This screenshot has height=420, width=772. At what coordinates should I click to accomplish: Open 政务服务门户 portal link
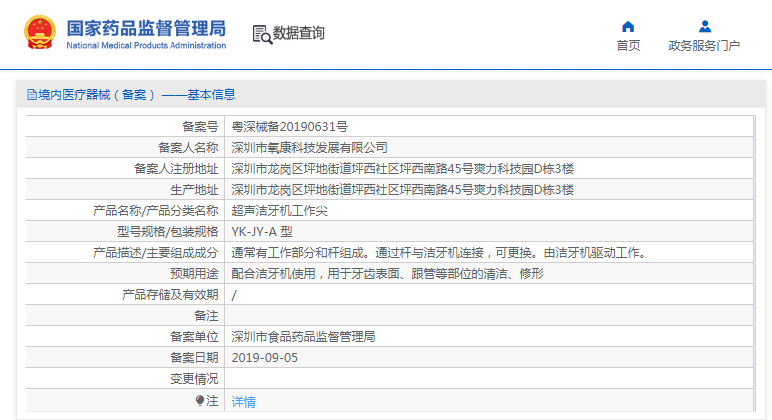click(x=704, y=46)
